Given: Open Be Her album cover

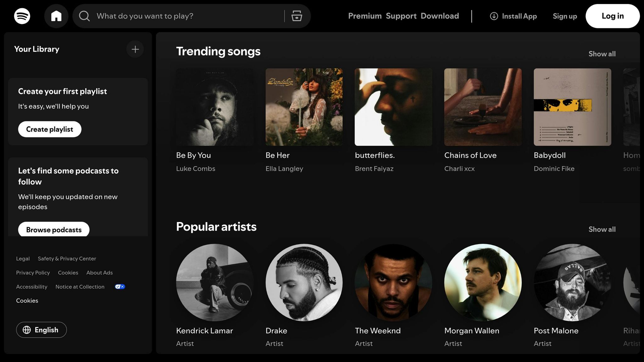Looking at the screenshot, I should (x=304, y=107).
